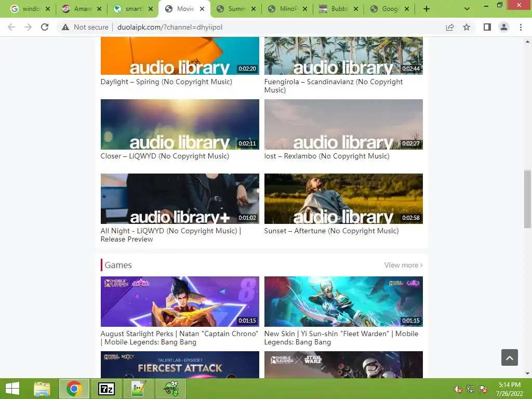Open the Action Center flag tray icon
The image size is (532, 399).
[483, 389]
